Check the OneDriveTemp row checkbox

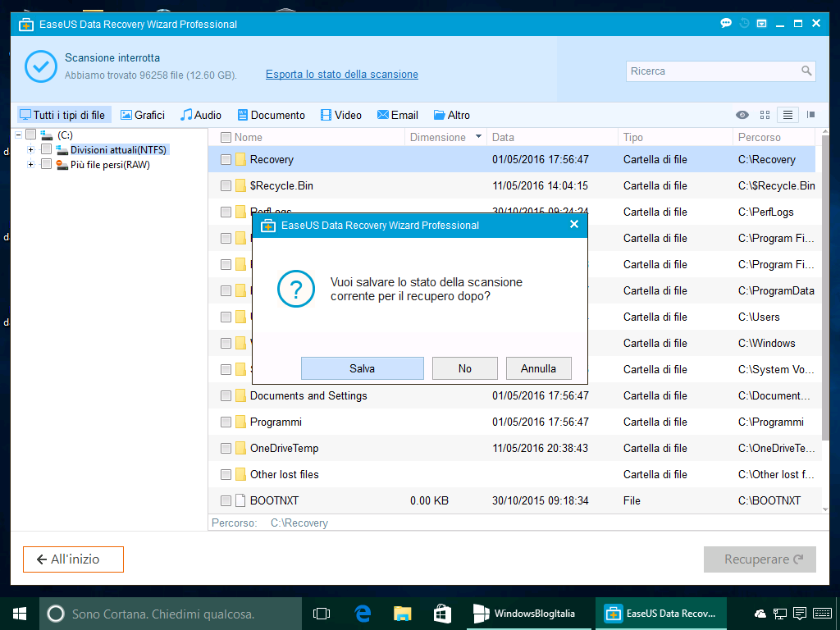[226, 449]
